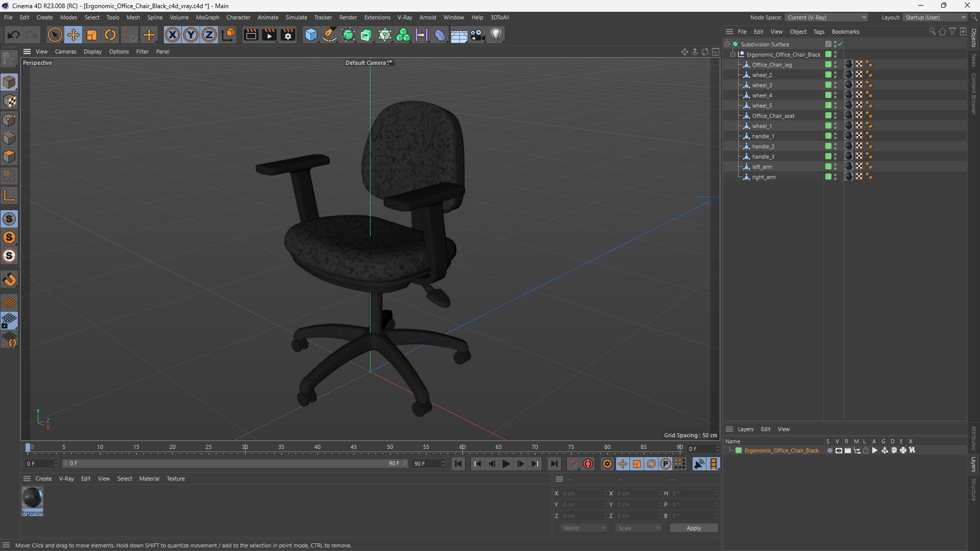Click the Floor grid icon
Image resolution: width=980 pixels, height=551 pixels.
click(x=459, y=35)
